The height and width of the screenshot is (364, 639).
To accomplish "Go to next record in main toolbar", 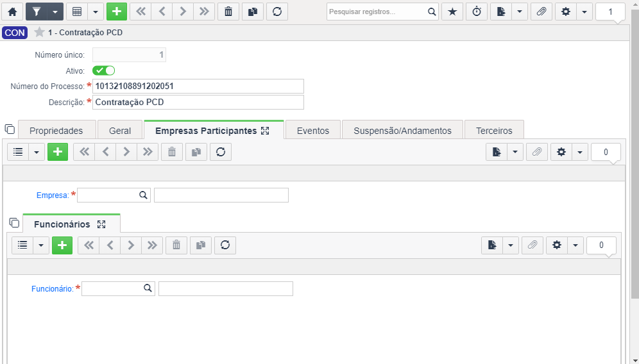I will click(183, 12).
